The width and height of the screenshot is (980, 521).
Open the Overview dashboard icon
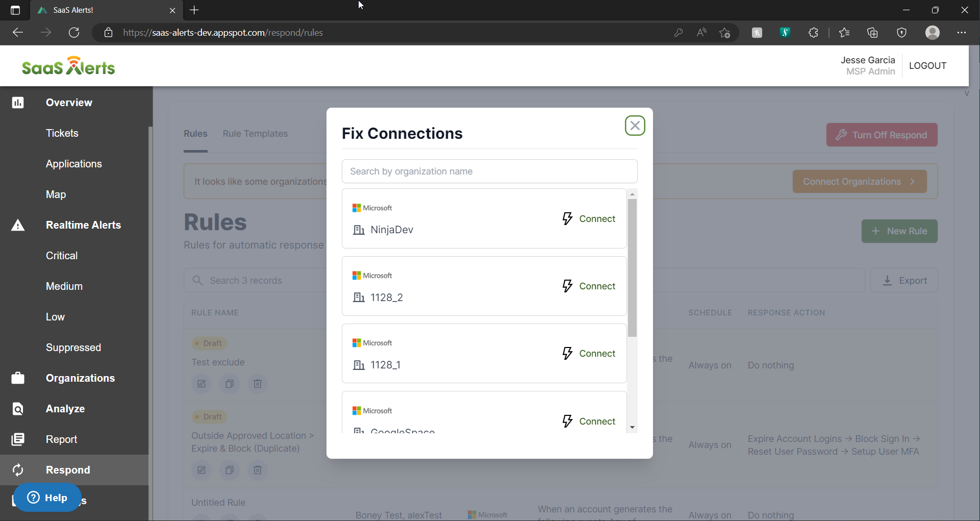click(x=18, y=102)
